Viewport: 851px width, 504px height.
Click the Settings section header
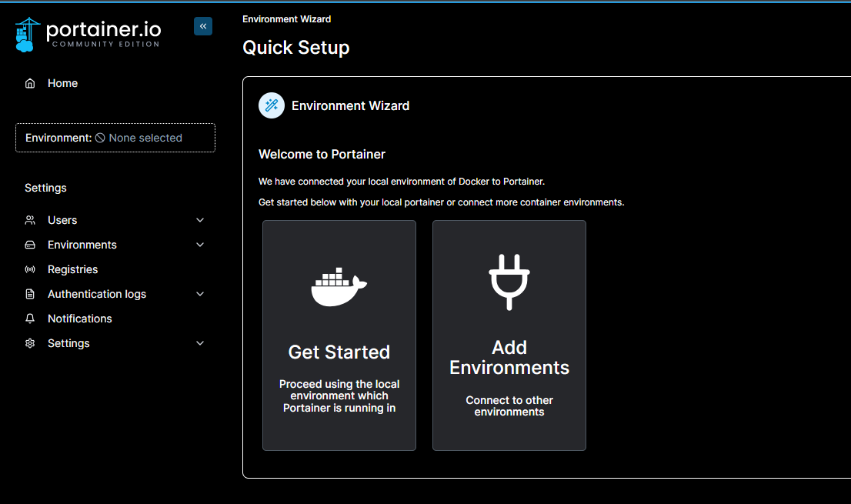[45, 188]
